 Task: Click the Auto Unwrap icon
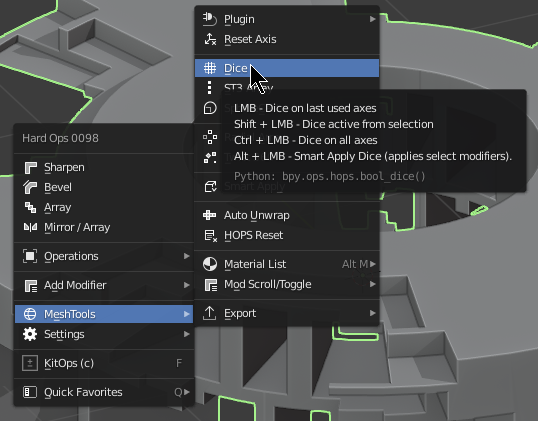(210, 215)
